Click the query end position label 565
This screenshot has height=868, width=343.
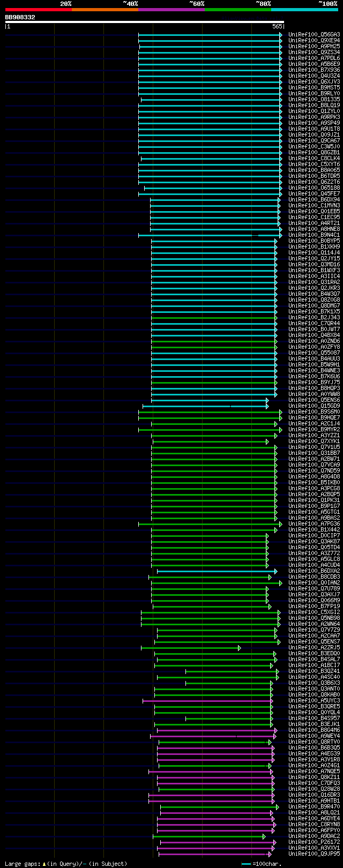277,26
